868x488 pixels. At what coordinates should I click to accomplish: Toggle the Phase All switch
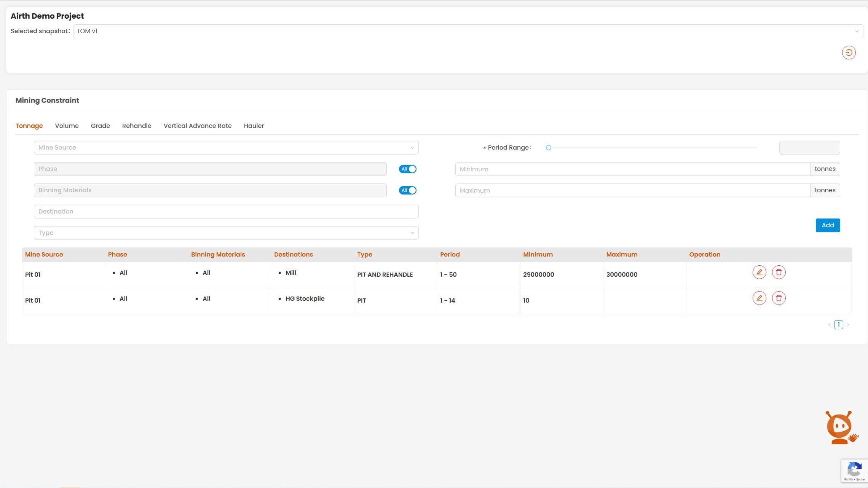[x=407, y=169]
